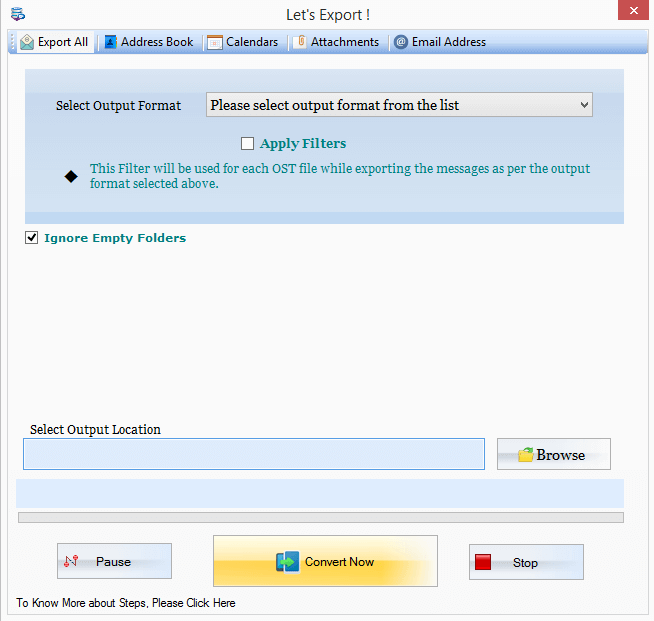The image size is (654, 621).
Task: Switch to the Calendars tab
Action: (243, 42)
